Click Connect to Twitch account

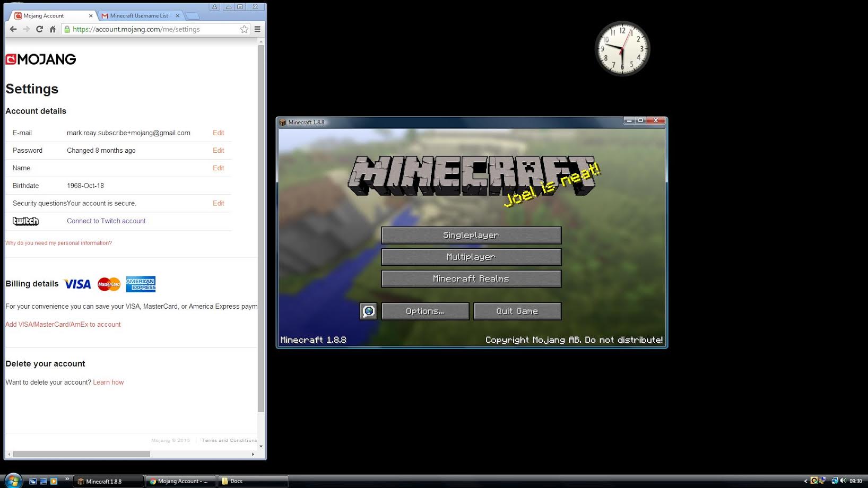pyautogui.click(x=106, y=221)
